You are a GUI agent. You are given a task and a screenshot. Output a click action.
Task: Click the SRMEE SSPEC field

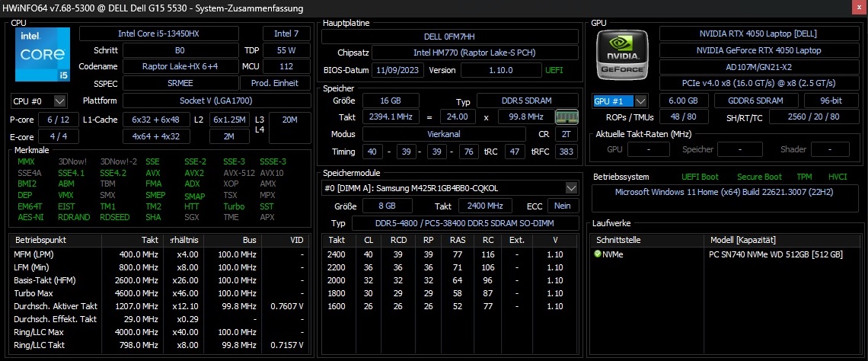(179, 84)
